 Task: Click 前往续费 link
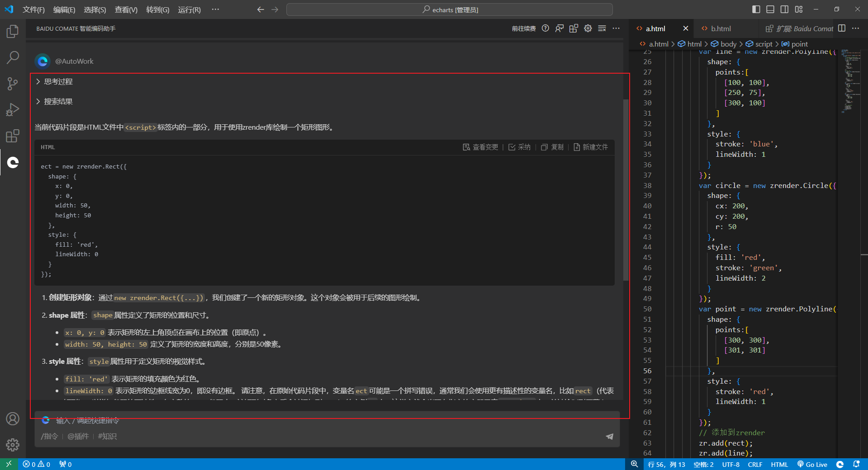pos(524,28)
